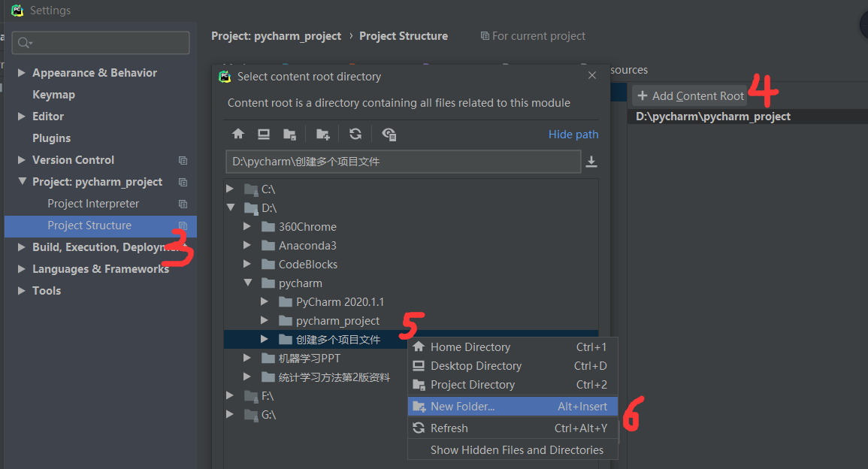Click the directory path text field
The image size is (868, 469).
tap(402, 162)
